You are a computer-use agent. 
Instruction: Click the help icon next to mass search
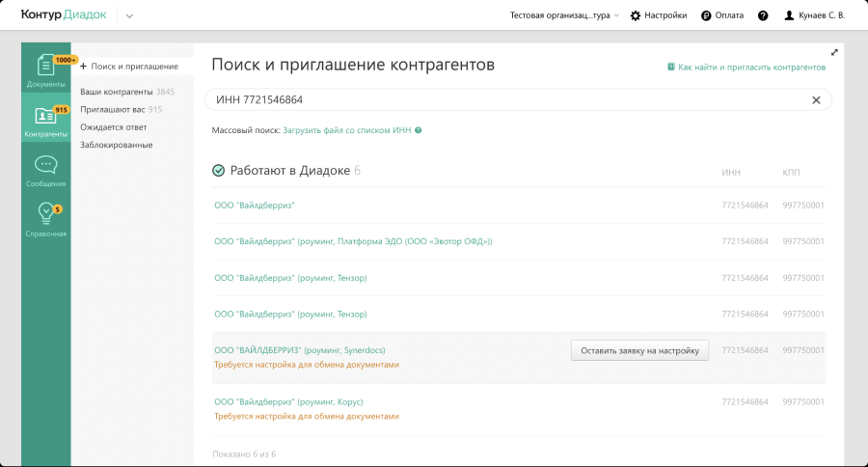pos(418,130)
